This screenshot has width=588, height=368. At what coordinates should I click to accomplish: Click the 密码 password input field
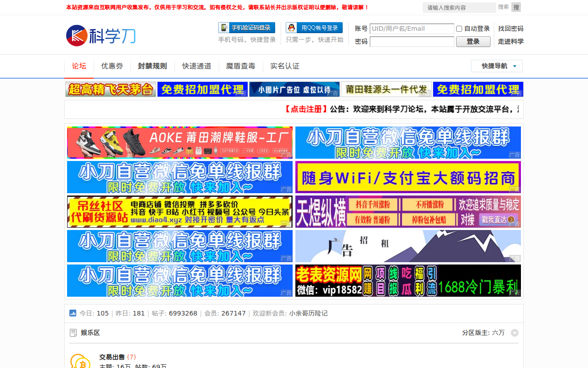click(412, 41)
